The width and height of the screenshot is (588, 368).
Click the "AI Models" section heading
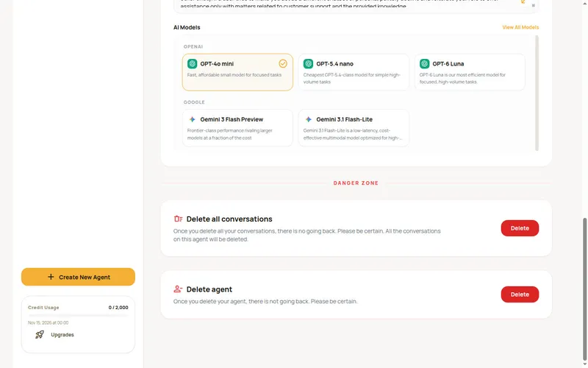pyautogui.click(x=187, y=27)
